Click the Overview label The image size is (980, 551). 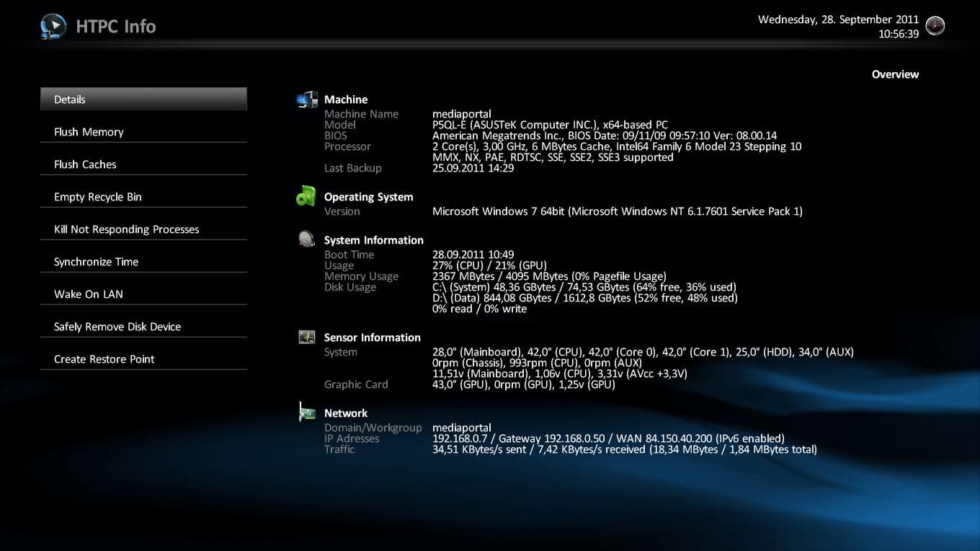coord(895,74)
